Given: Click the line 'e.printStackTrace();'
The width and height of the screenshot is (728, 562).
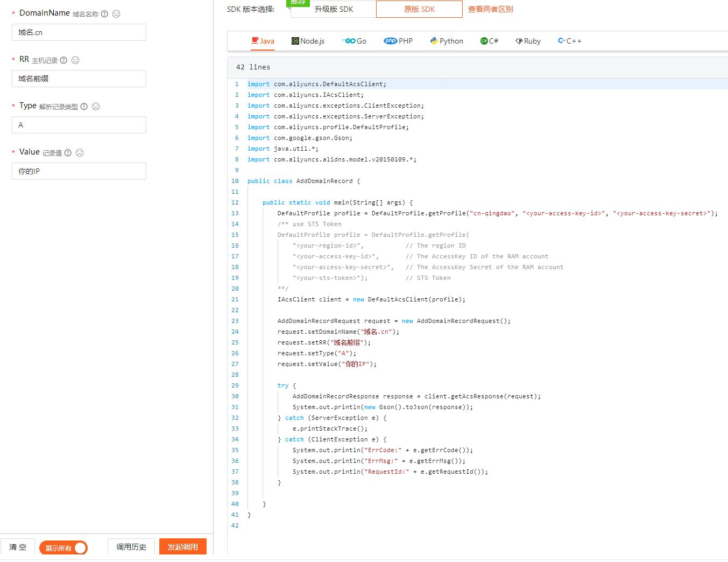Looking at the screenshot, I should 330,428.
